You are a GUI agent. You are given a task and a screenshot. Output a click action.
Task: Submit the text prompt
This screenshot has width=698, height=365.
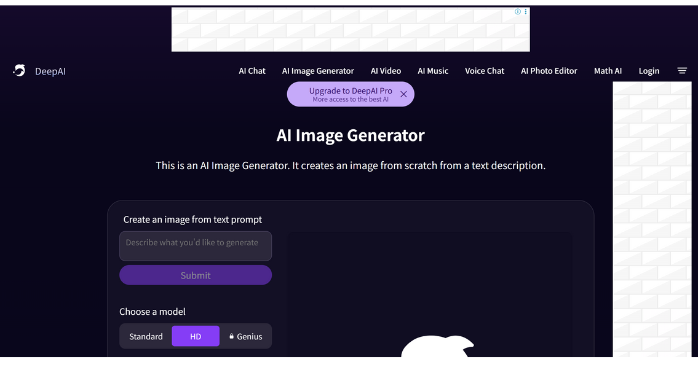point(195,275)
